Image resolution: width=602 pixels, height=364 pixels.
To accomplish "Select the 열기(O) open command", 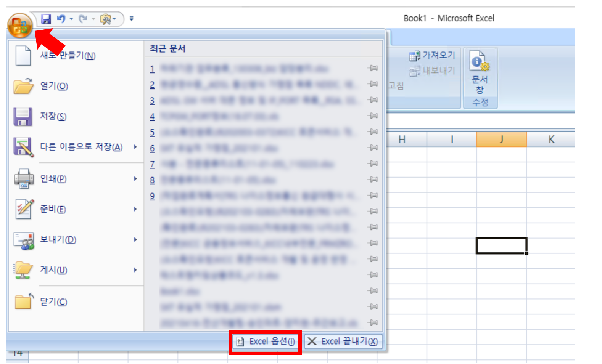I will 76,86.
